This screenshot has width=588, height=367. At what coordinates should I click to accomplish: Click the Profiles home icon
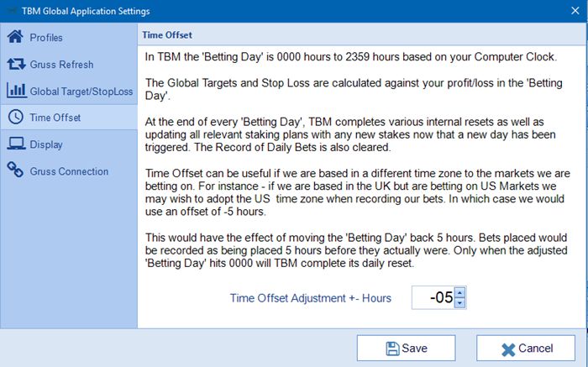tap(15, 37)
